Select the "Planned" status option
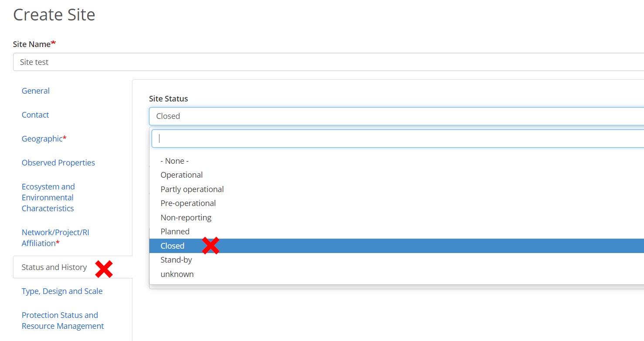 [175, 231]
